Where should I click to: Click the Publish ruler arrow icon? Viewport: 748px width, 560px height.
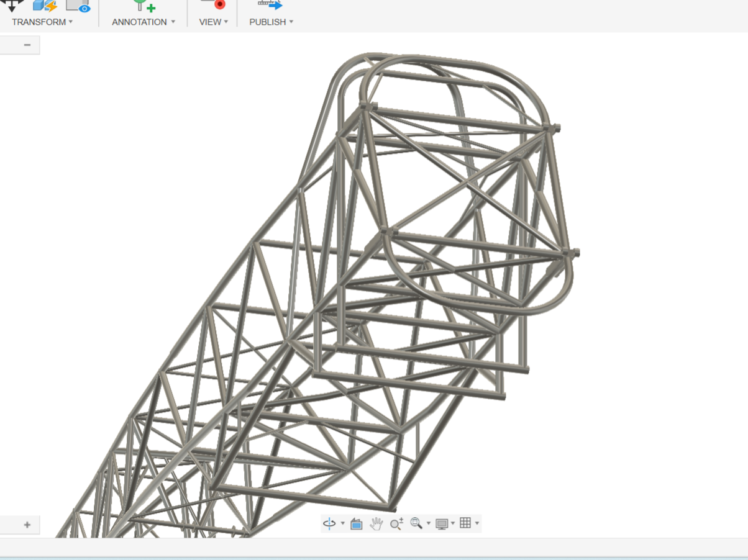[270, 4]
